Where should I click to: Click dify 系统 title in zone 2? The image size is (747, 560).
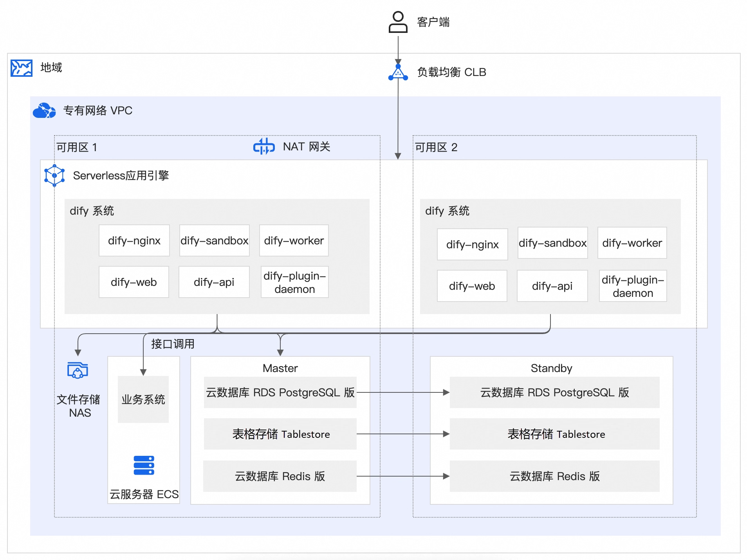[447, 211]
